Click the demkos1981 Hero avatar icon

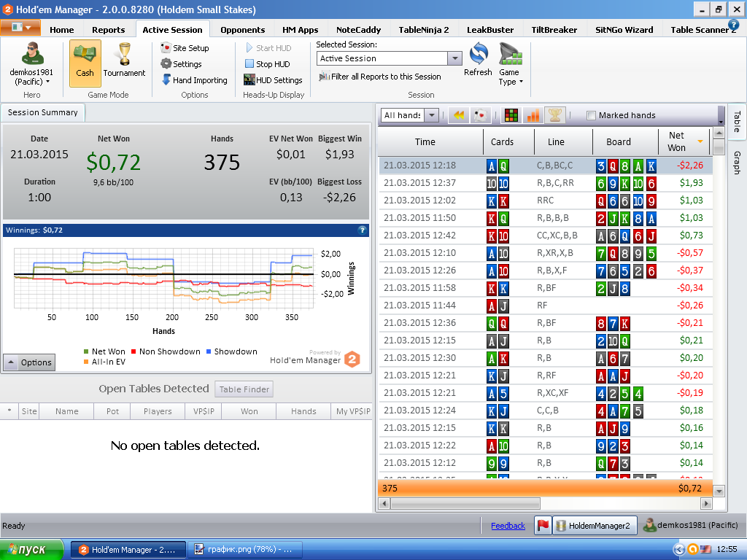(32, 53)
